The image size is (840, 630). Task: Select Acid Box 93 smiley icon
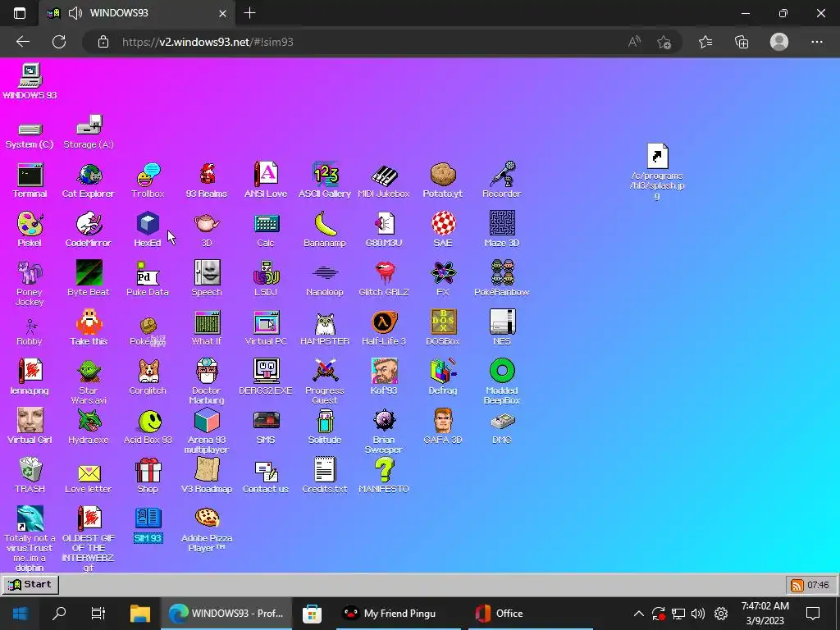(x=148, y=427)
